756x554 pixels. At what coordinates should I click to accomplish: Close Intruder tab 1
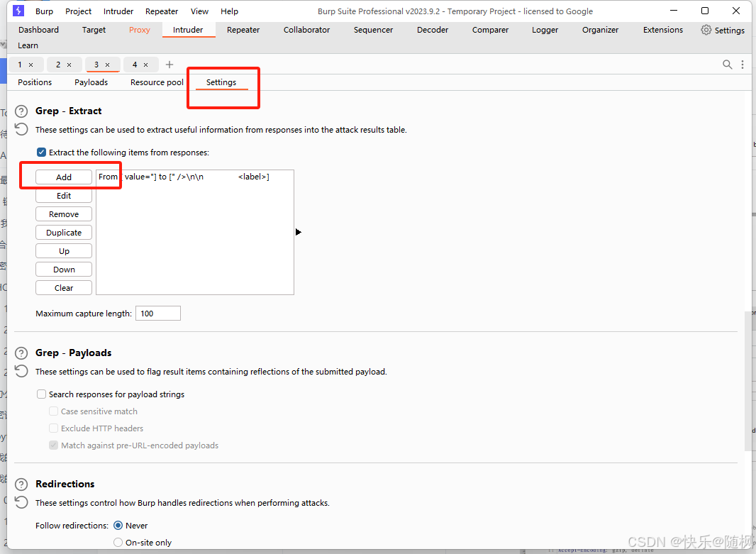tap(31, 65)
